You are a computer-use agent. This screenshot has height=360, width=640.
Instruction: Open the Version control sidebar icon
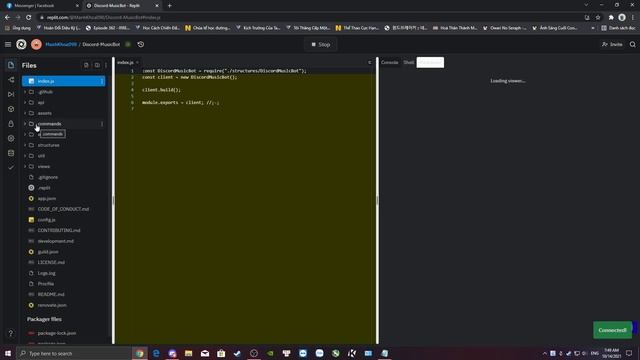(11, 80)
